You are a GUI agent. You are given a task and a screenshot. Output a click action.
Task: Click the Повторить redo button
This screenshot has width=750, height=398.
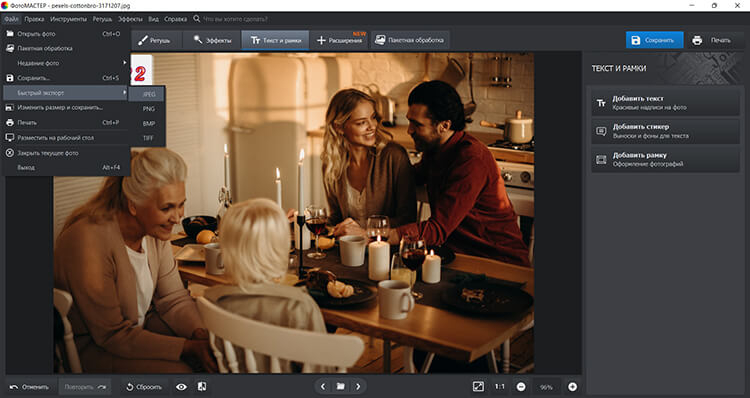pos(85,387)
